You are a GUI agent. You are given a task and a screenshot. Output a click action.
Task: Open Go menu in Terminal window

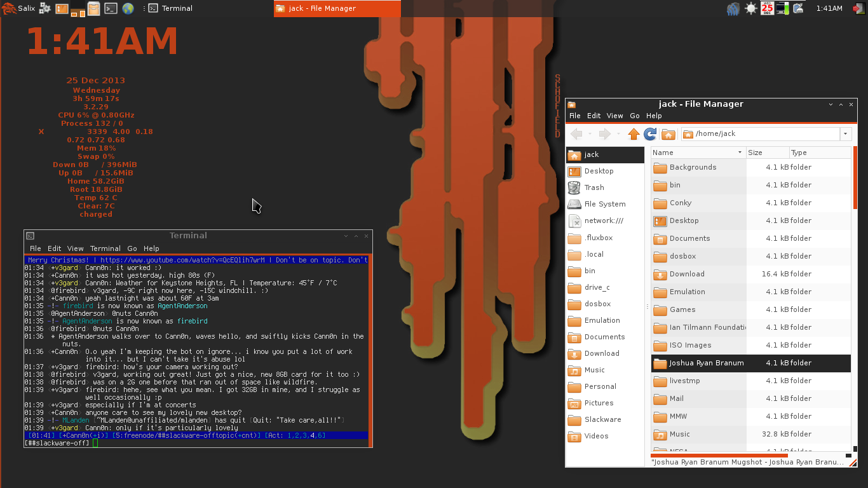(x=132, y=248)
